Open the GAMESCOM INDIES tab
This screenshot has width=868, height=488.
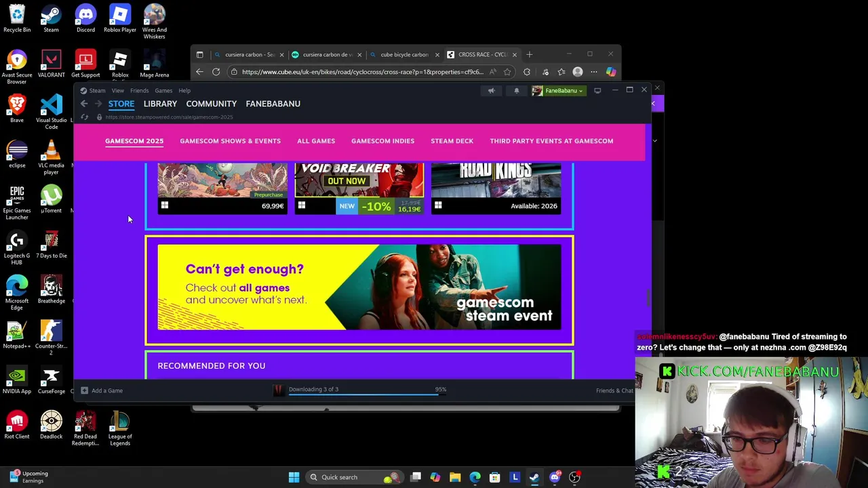pos(382,141)
